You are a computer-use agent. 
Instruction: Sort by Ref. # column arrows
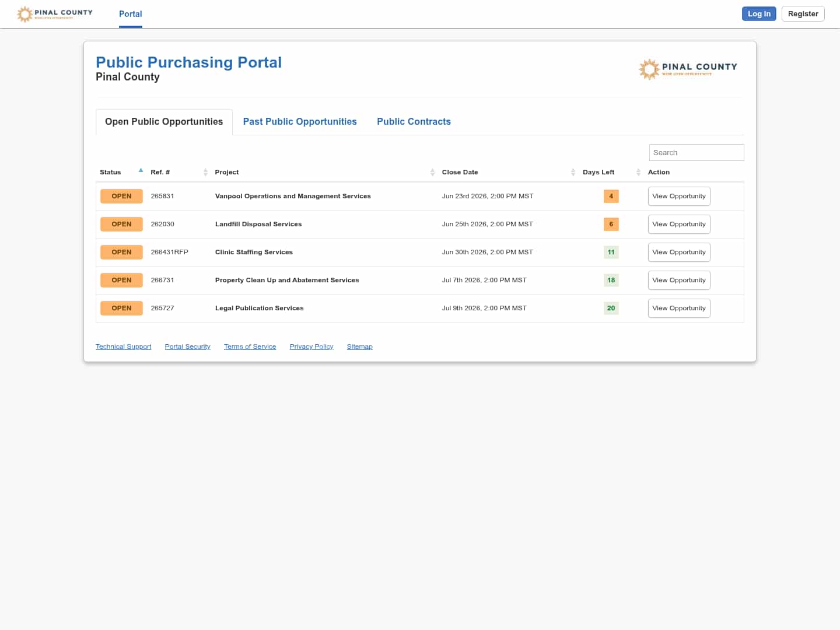tap(205, 172)
